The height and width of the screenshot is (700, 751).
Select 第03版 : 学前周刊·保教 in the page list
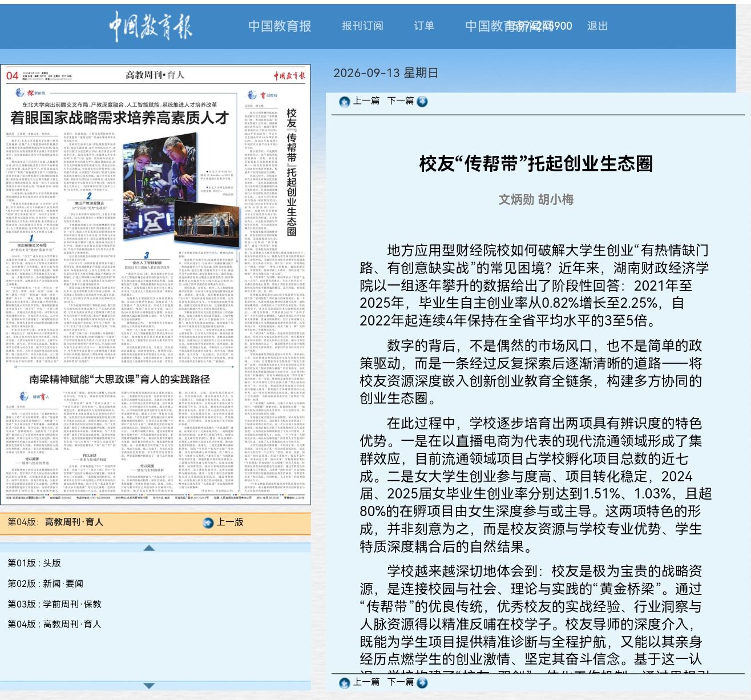pyautogui.click(x=55, y=604)
